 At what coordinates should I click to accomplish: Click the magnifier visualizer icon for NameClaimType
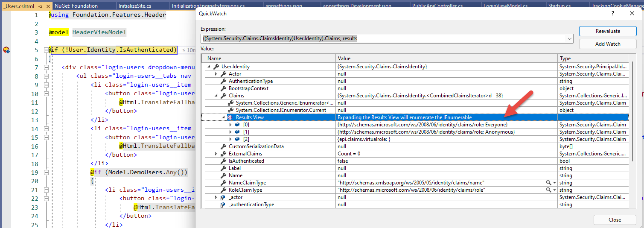[548, 183]
